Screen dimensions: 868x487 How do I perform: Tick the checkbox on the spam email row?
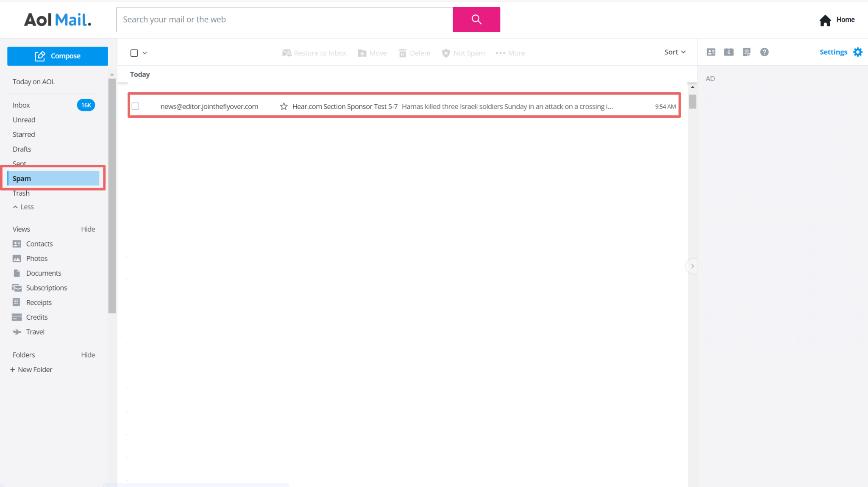[135, 106]
